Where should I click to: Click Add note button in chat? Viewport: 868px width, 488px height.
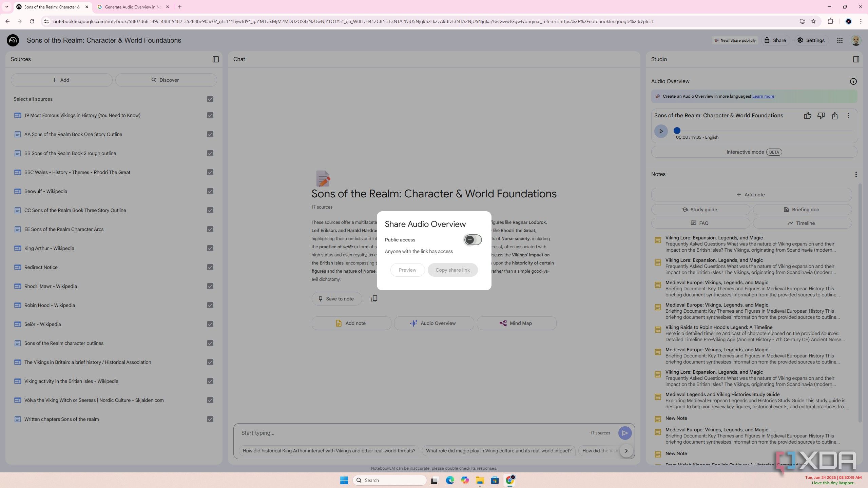click(351, 323)
